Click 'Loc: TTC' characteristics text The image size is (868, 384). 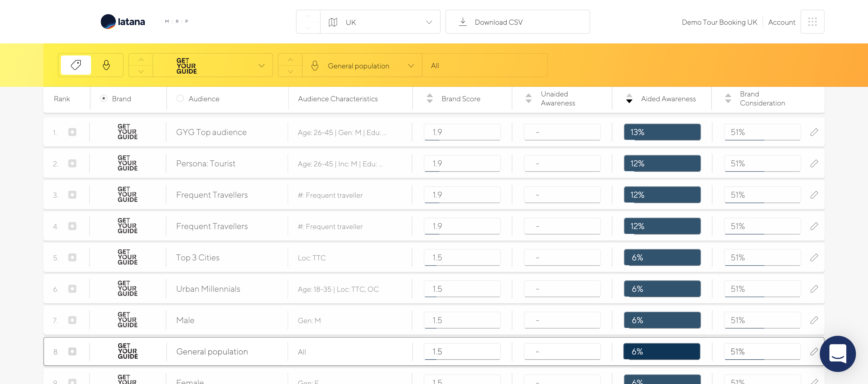(x=312, y=258)
